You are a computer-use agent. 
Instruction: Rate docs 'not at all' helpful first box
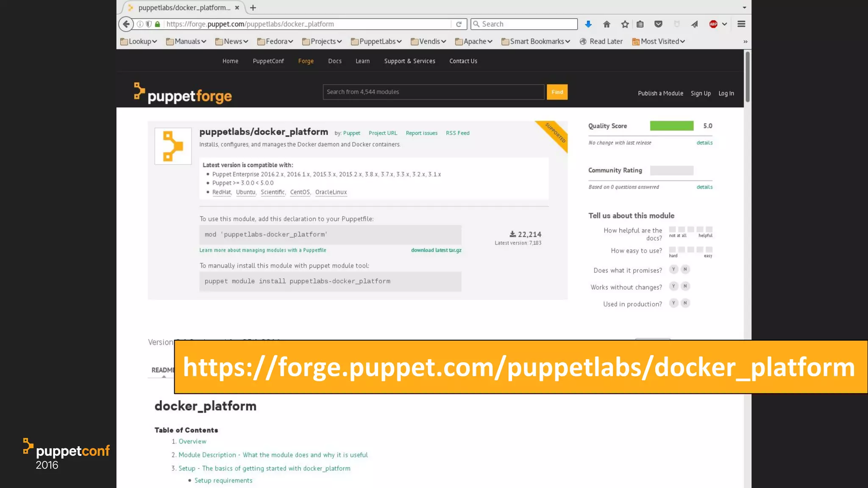[673, 230]
